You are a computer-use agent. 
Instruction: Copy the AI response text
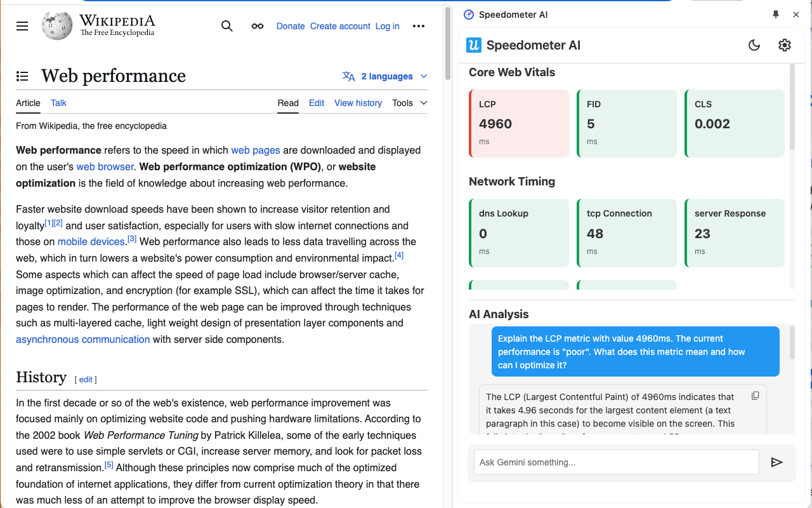755,396
